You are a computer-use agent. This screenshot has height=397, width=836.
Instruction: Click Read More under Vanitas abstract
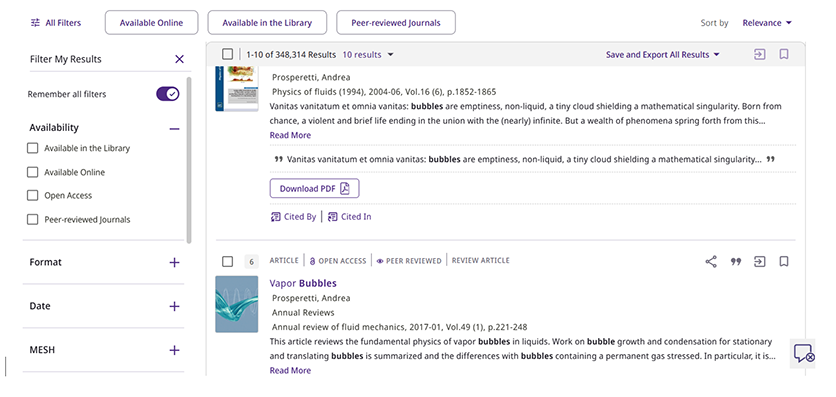(290, 135)
